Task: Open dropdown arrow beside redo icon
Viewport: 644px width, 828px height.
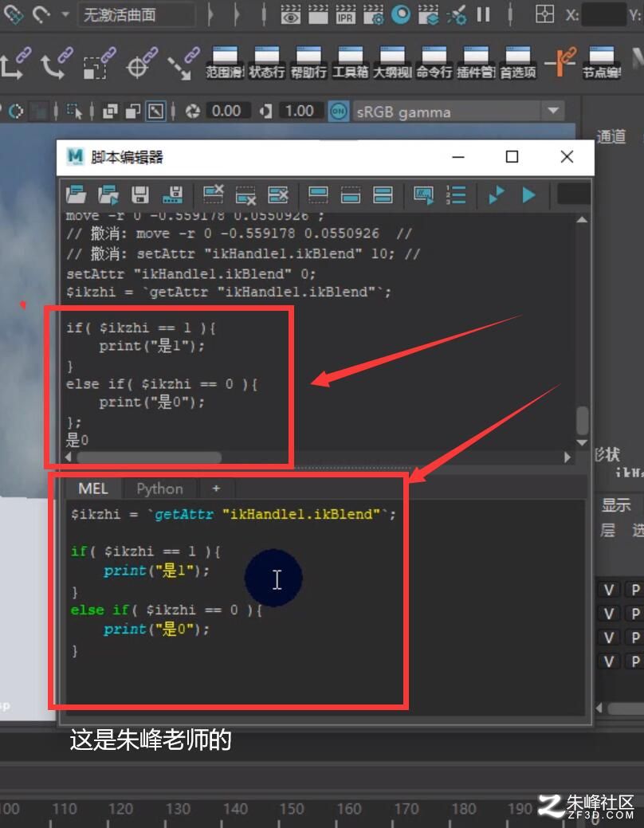Action: pyautogui.click(x=65, y=14)
